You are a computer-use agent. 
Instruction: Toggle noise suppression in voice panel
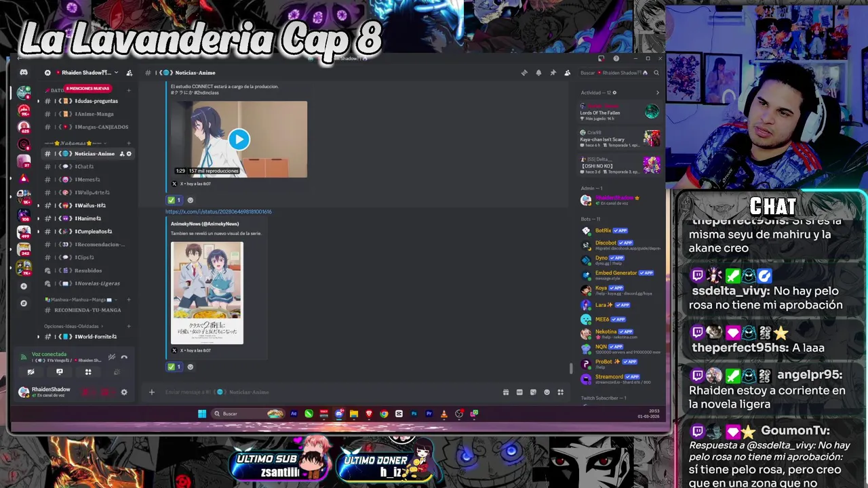111,357
